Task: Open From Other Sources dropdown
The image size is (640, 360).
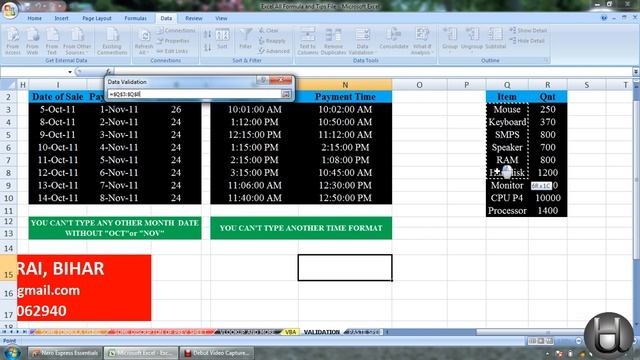Action: [77, 41]
